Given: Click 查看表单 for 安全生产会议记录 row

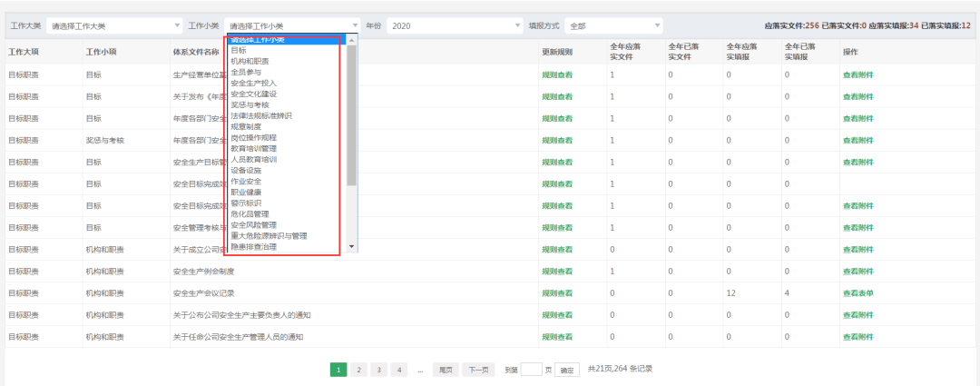Looking at the screenshot, I should pos(857,293).
